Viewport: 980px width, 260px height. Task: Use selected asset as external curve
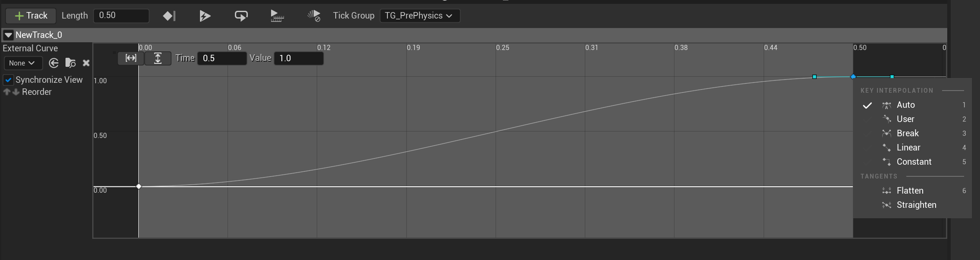coord(54,63)
